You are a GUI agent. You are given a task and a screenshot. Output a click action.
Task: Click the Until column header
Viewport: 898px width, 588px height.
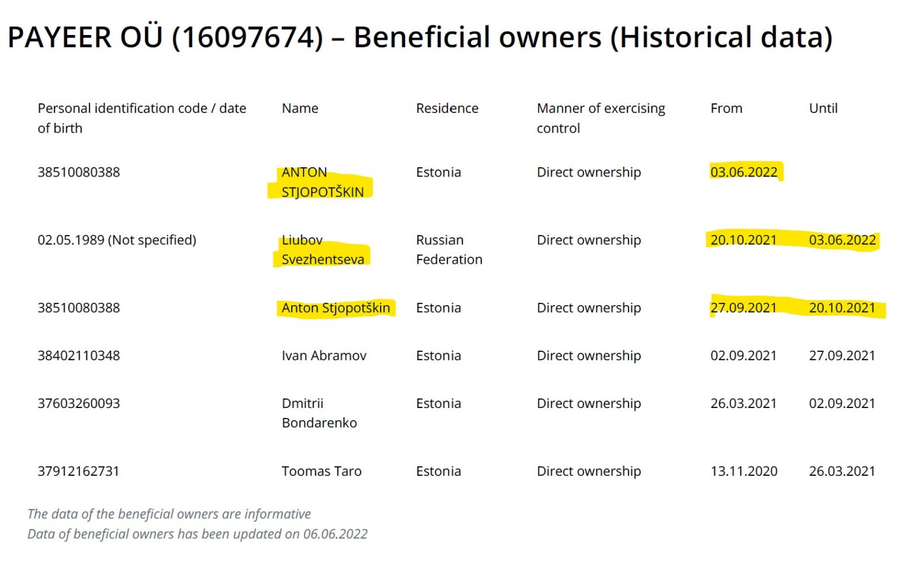coord(823,108)
